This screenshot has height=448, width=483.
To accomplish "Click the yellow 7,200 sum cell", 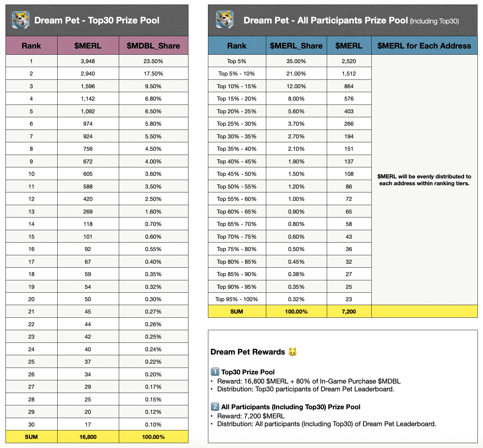I will 349,312.
